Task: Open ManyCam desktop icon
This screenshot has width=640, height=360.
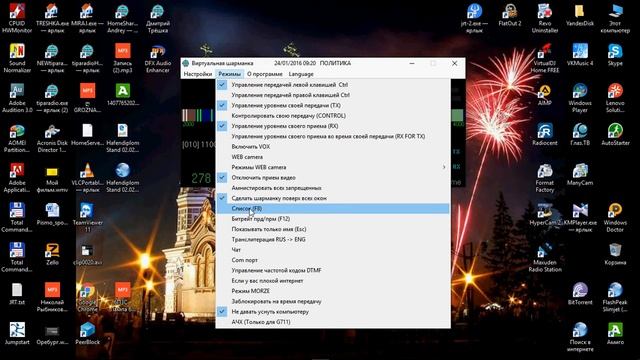Action: point(580,174)
